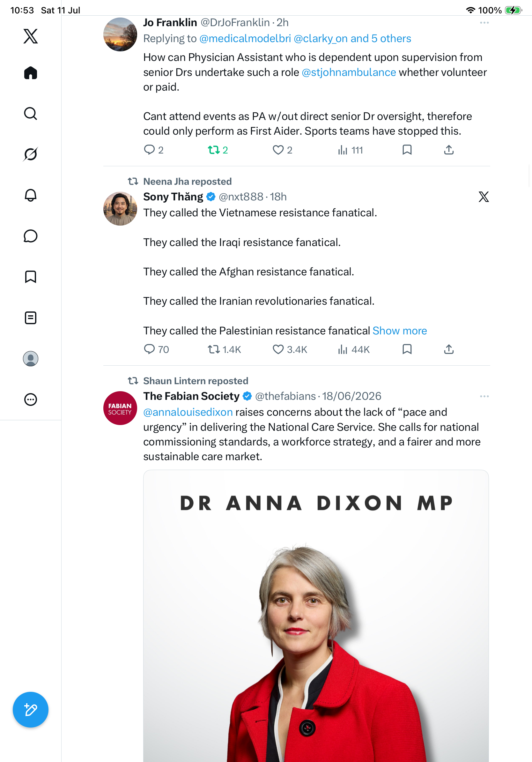Open the More circle menu in sidebar

[x=31, y=399]
